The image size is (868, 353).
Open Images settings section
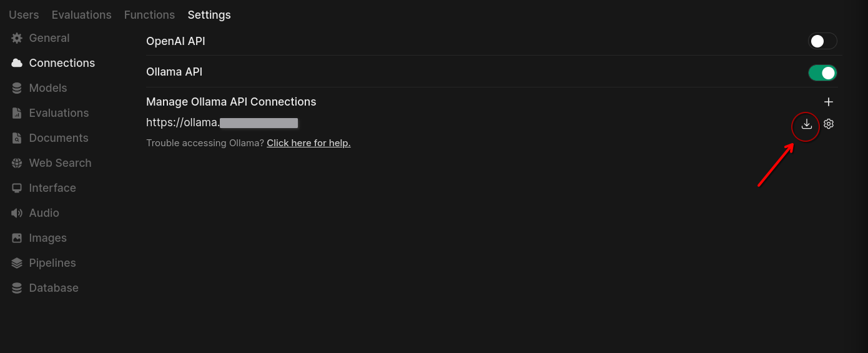(47, 238)
